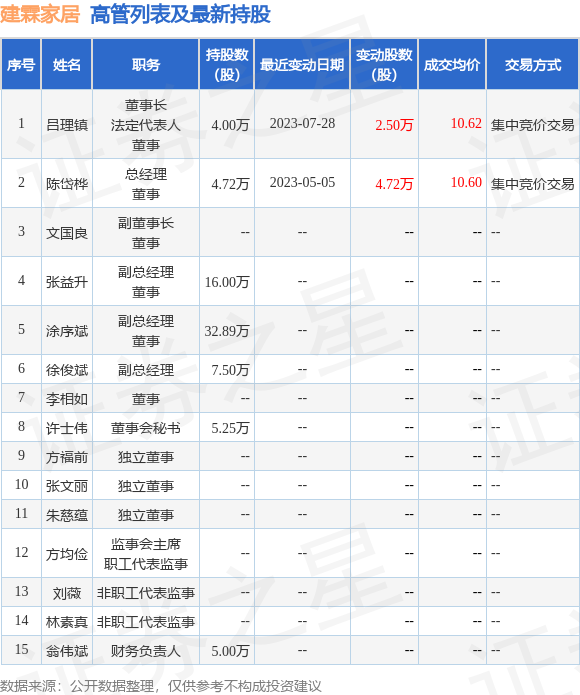This screenshot has width=580, height=695.
Task: Click the 建霖家居 company name in title
Action: 40,15
